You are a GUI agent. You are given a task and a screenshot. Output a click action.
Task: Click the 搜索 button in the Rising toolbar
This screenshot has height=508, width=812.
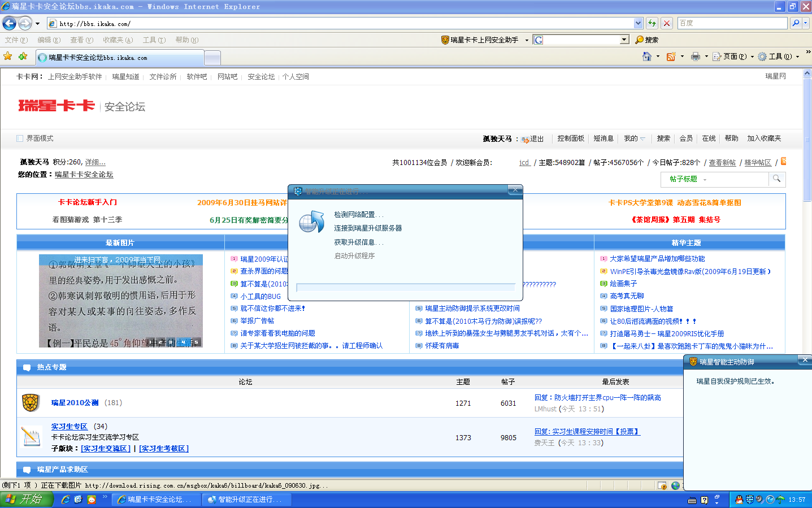tap(647, 40)
